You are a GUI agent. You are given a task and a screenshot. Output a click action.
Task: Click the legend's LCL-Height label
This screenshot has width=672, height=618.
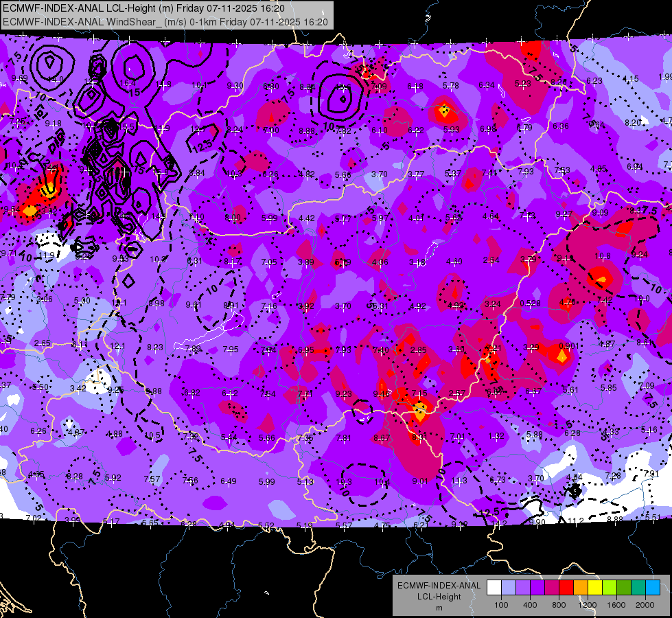tap(439, 597)
